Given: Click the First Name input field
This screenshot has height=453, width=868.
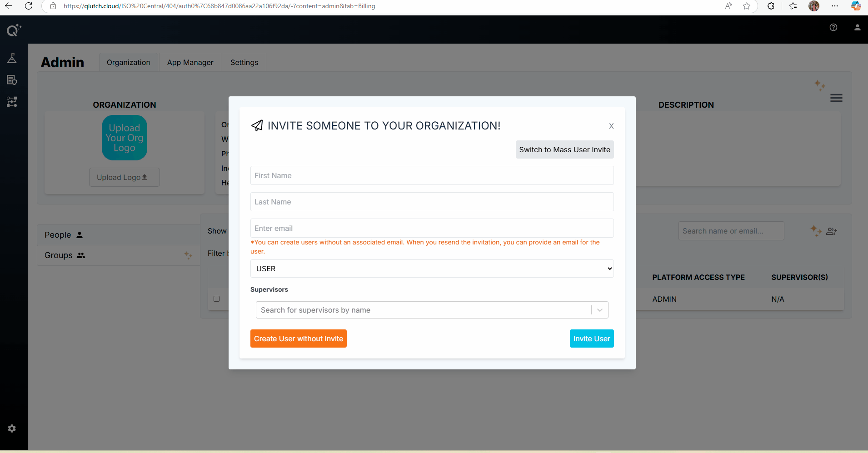Looking at the screenshot, I should 432,175.
